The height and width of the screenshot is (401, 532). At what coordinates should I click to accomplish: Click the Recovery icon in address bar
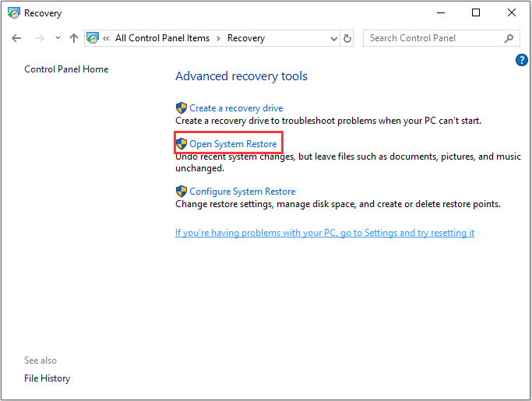point(93,38)
